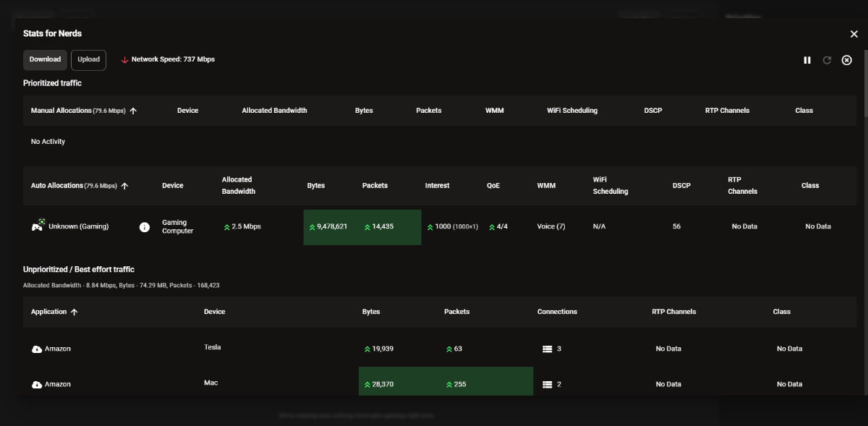The width and height of the screenshot is (868, 426).
Task: Close the Stats for Nerds dialog
Action: tap(854, 34)
